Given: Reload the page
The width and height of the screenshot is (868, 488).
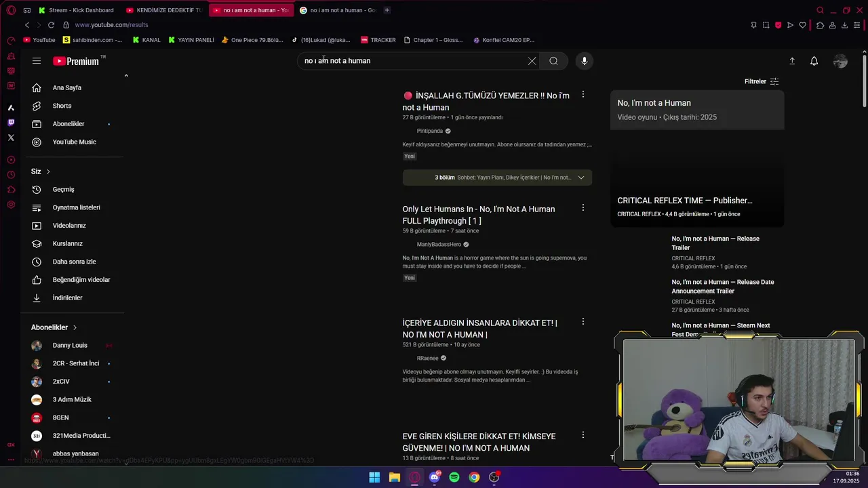Looking at the screenshot, I should click(51, 25).
